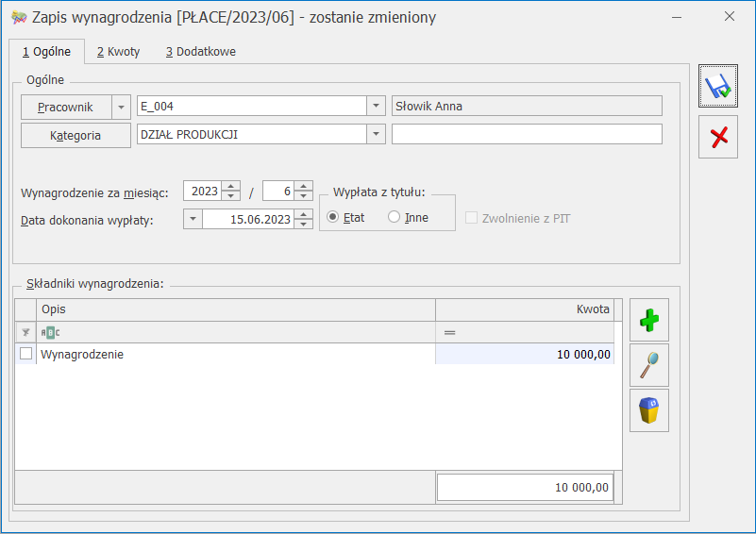Click the date field 15.06.2023

(248, 219)
